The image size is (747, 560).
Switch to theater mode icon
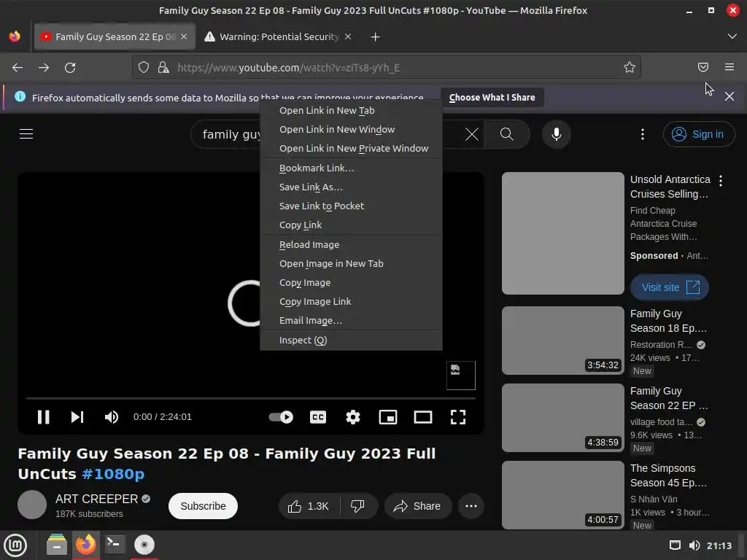click(x=423, y=417)
